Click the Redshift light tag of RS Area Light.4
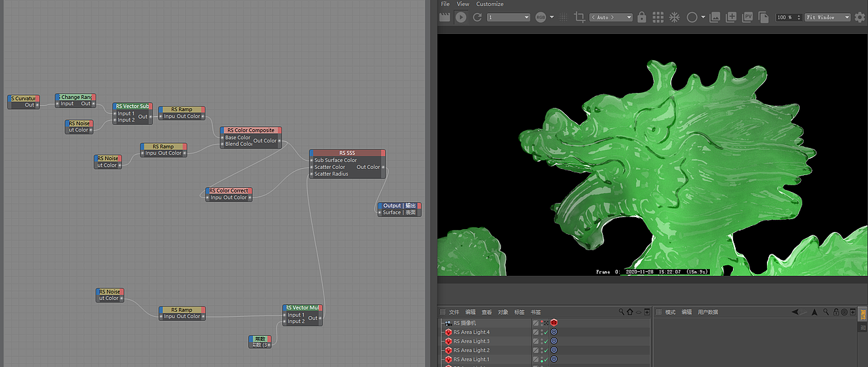This screenshot has width=868, height=367. (554, 332)
